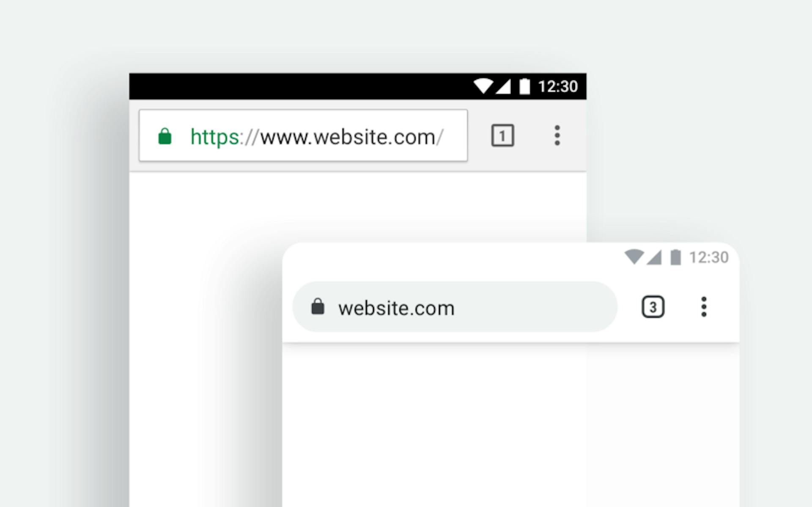
Task: Click the green https text in URL
Action: click(x=215, y=137)
